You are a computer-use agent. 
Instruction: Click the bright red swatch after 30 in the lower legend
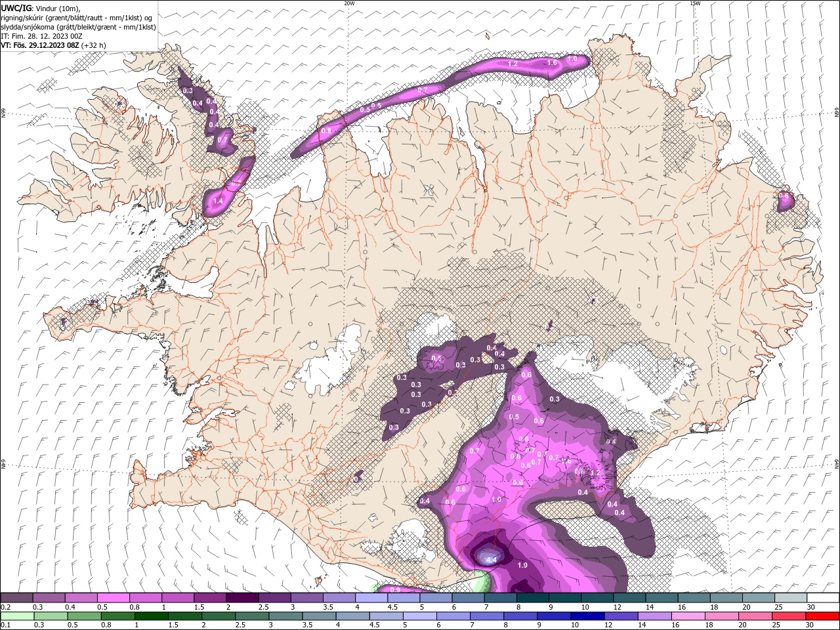(822, 616)
